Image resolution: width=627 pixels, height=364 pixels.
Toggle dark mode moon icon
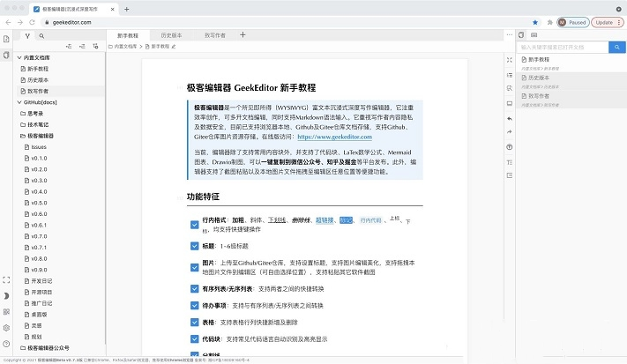click(x=6, y=295)
